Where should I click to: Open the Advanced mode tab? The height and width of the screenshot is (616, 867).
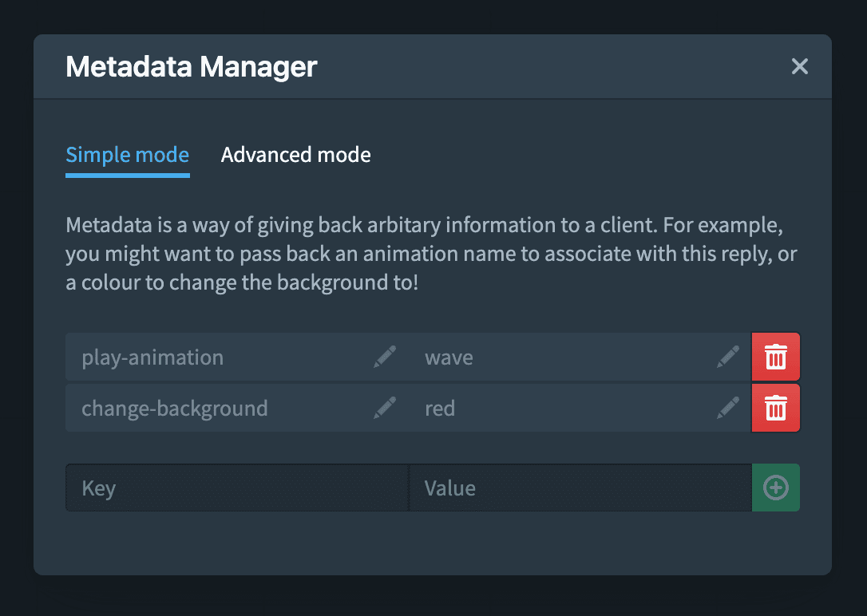click(x=295, y=154)
